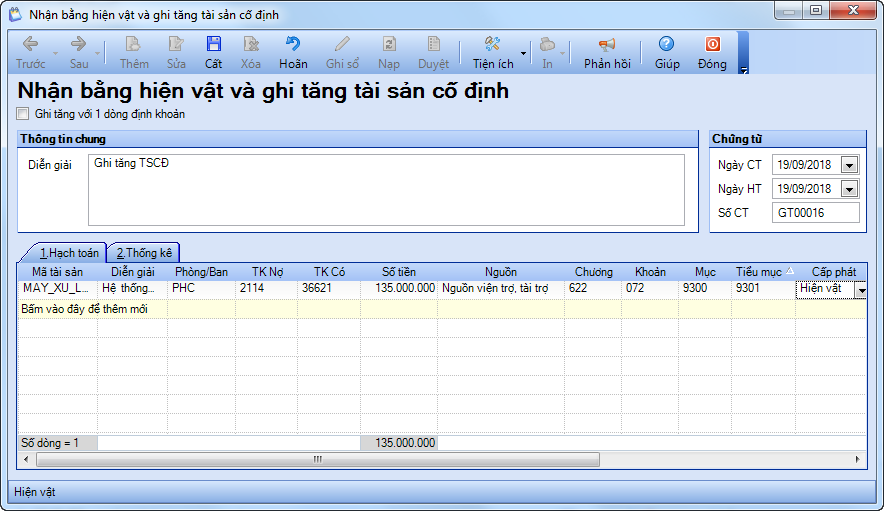Sort by the Tiểu mục column header
This screenshot has width=884, height=511.
point(764,272)
